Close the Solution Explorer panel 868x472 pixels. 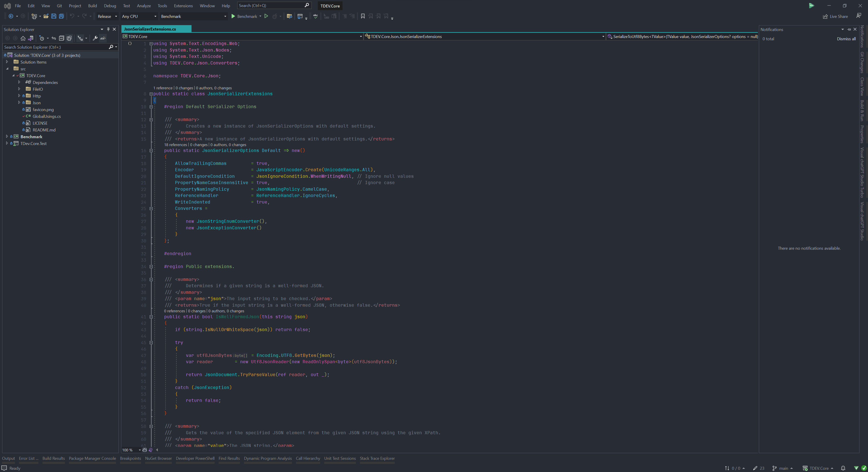click(114, 29)
